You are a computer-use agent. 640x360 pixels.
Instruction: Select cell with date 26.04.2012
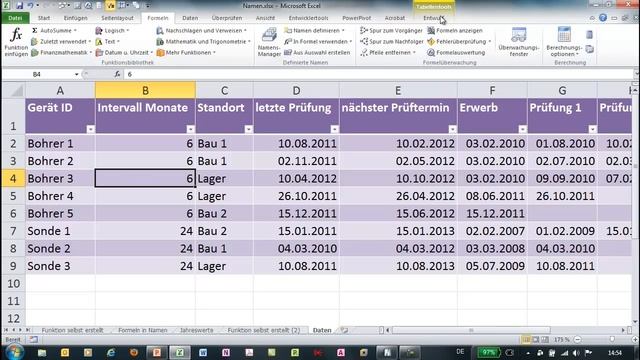pyautogui.click(x=398, y=196)
